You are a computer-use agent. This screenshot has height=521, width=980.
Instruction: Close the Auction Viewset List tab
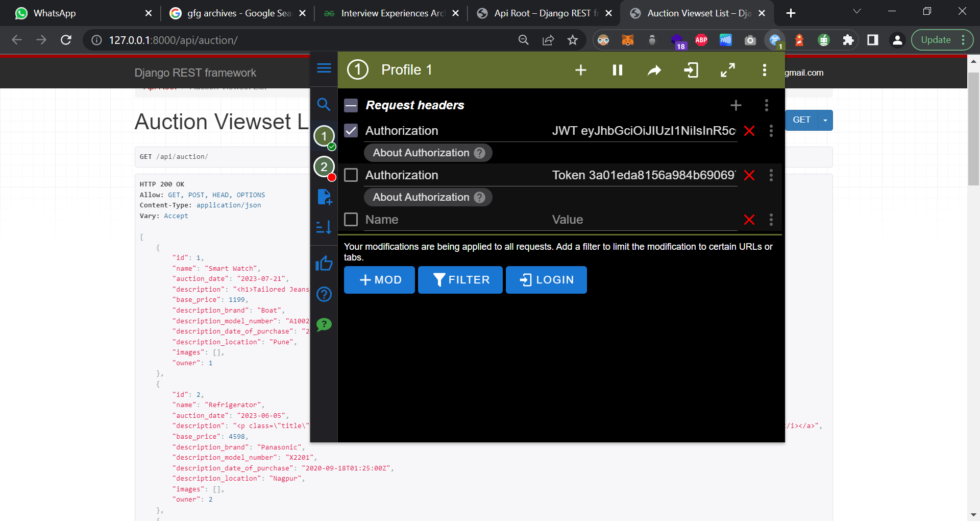click(x=762, y=13)
